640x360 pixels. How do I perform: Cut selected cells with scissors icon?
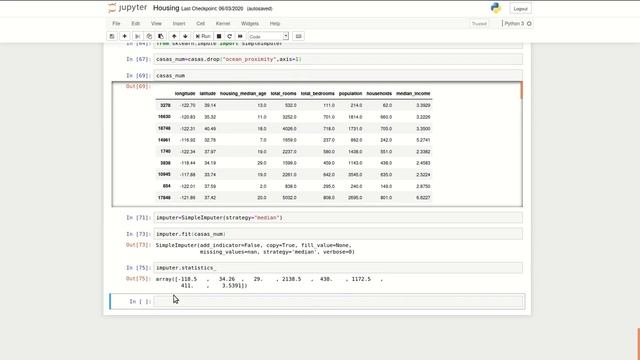pos(138,36)
